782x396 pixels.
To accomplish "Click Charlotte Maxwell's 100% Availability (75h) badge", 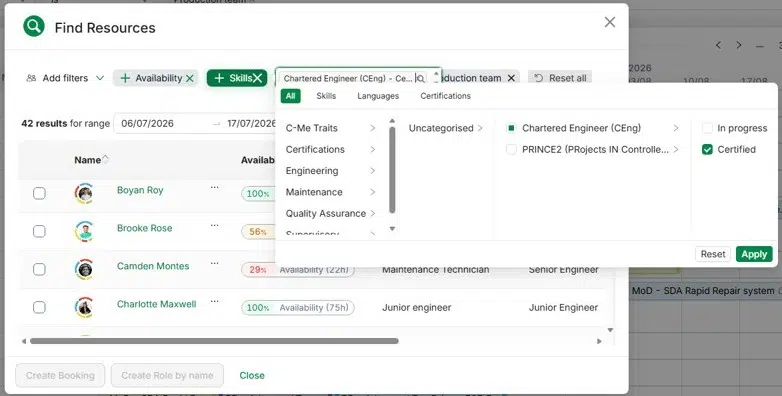I will pos(298,308).
